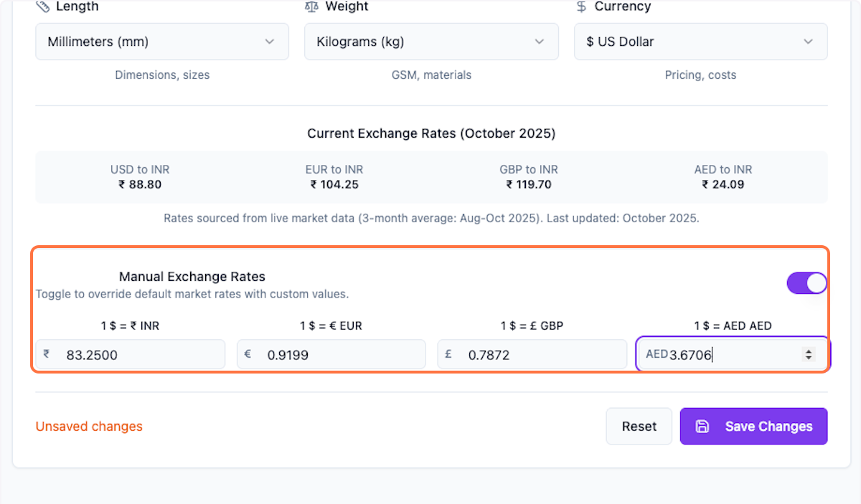
Task: Click the orange Unsaved changes text
Action: click(89, 427)
